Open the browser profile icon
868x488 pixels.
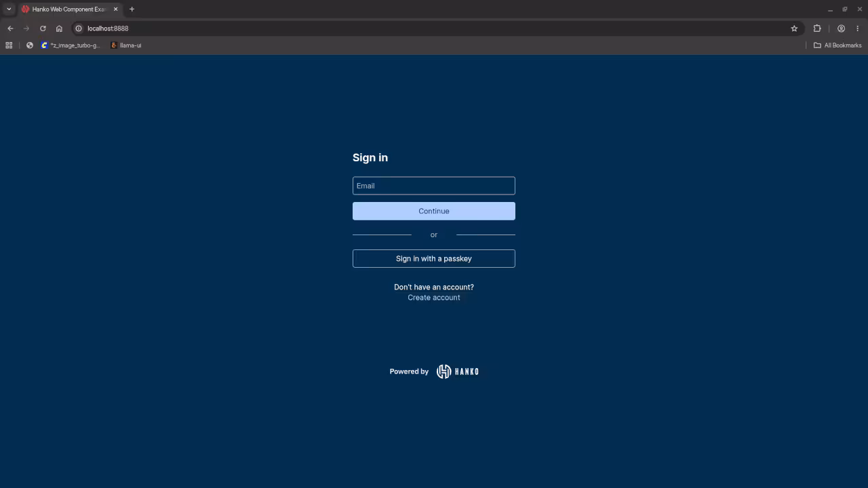click(x=841, y=28)
